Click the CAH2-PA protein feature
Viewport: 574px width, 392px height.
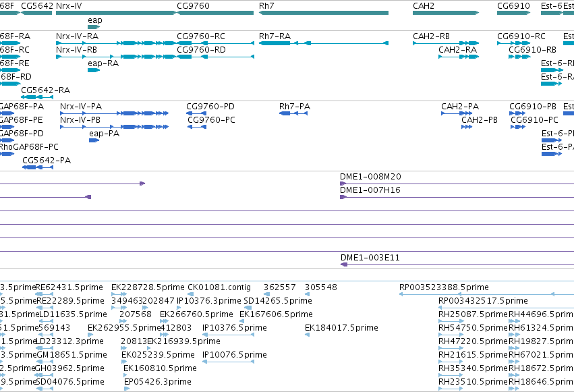pos(457,113)
